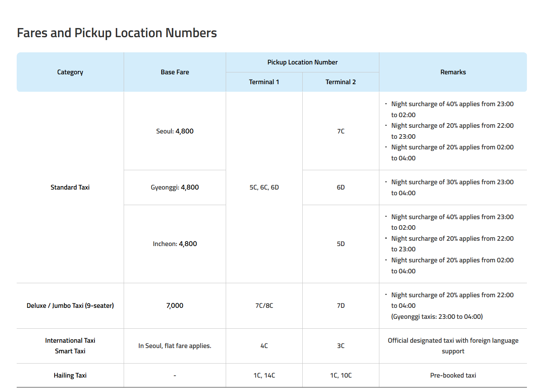544x392 pixels.
Task: Click the dash in Hailing Taxi's Base Fare
Action: tap(175, 376)
